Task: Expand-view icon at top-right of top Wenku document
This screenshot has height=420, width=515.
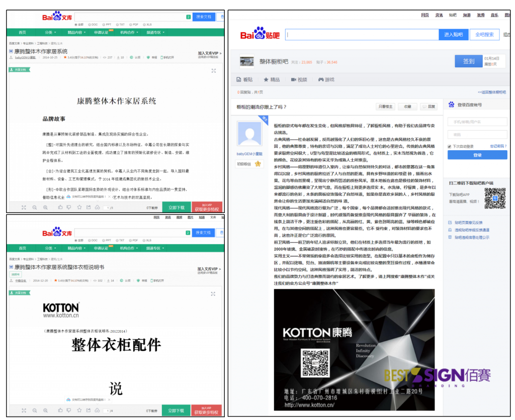Action: tap(214, 70)
